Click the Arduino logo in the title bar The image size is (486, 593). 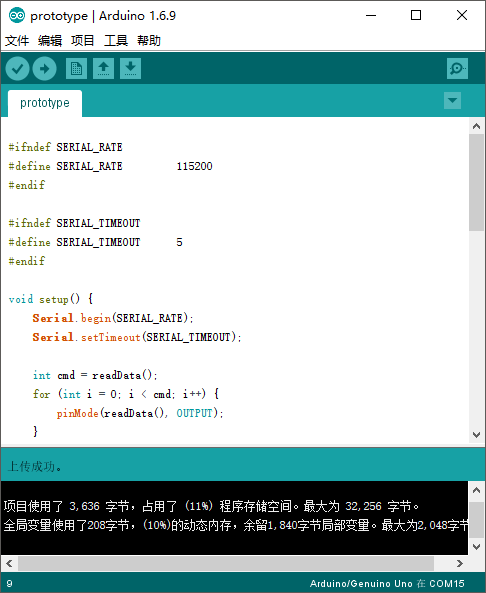click(17, 16)
